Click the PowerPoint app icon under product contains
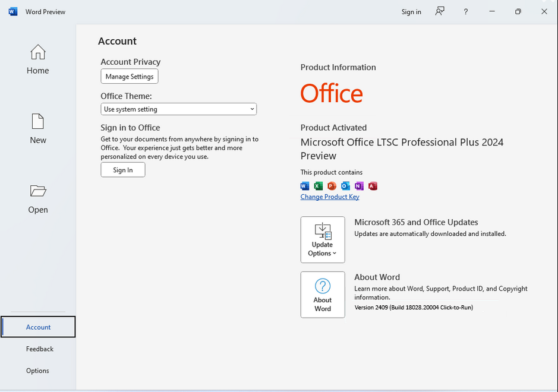The image size is (558, 392). tap(332, 186)
